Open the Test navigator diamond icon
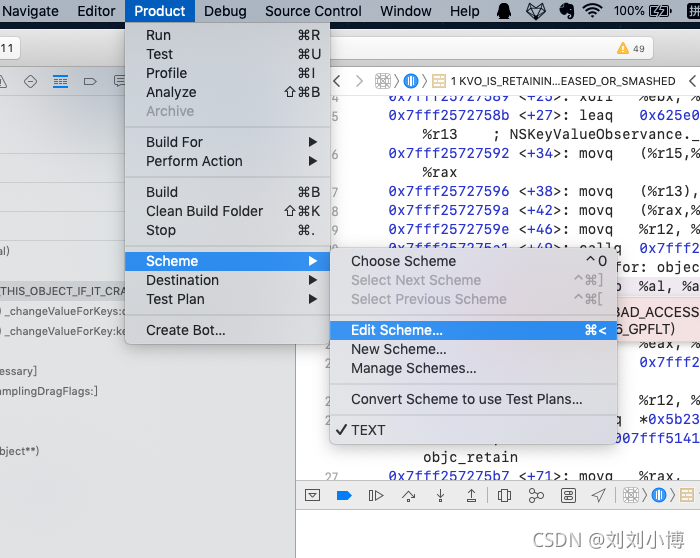The image size is (700, 558). click(30, 82)
